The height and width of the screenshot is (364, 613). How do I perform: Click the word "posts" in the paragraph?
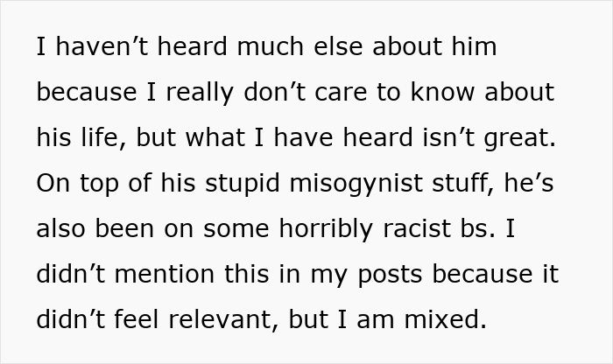pos(390,275)
